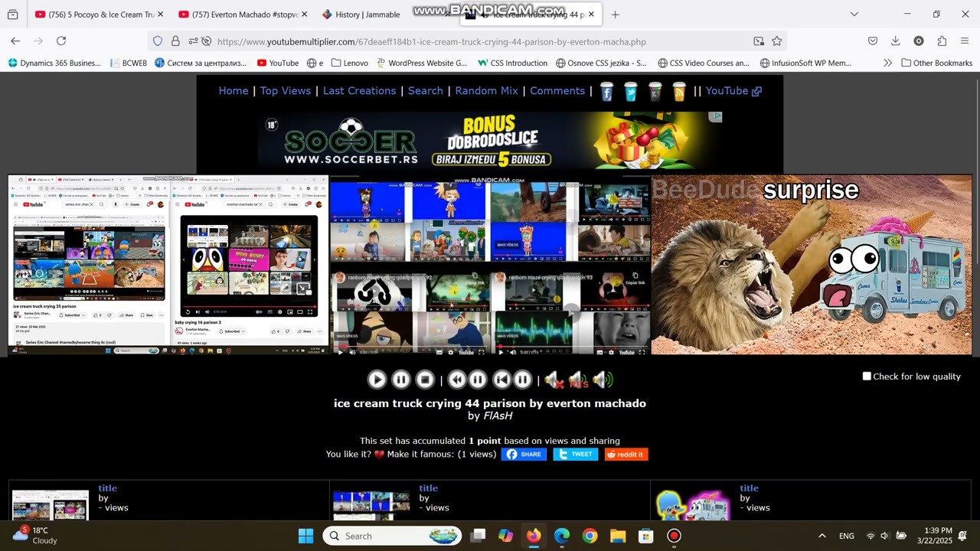The height and width of the screenshot is (551, 980).
Task: Tweet this video set
Action: click(575, 454)
